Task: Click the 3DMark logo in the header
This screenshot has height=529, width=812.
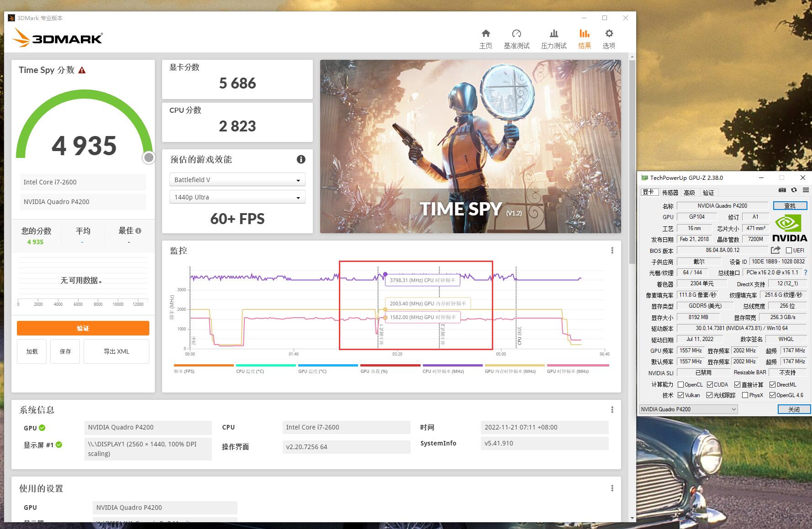Action: pyautogui.click(x=58, y=38)
